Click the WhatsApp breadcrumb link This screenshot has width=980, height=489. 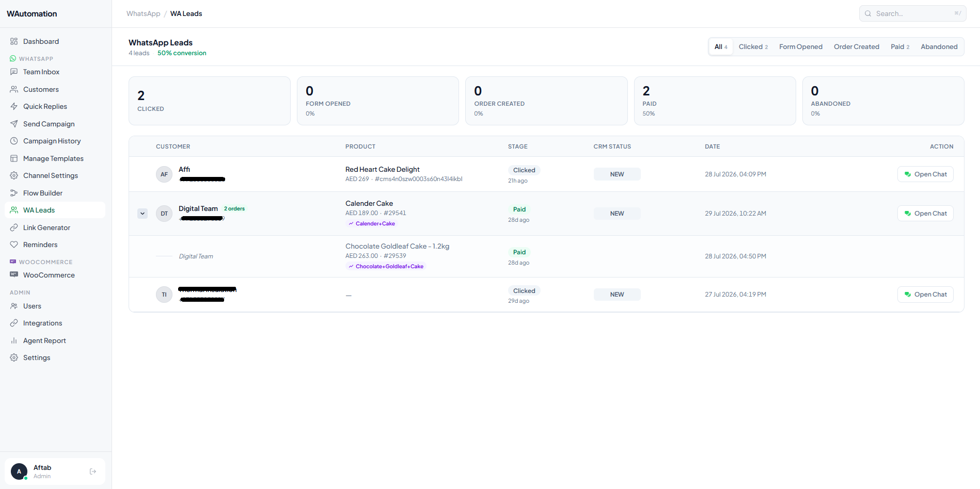click(144, 14)
